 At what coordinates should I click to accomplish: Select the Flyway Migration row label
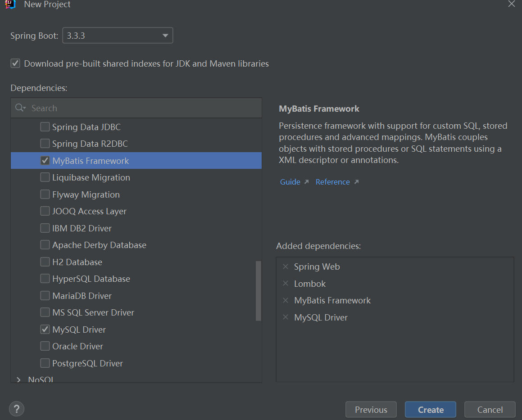pyautogui.click(x=86, y=194)
